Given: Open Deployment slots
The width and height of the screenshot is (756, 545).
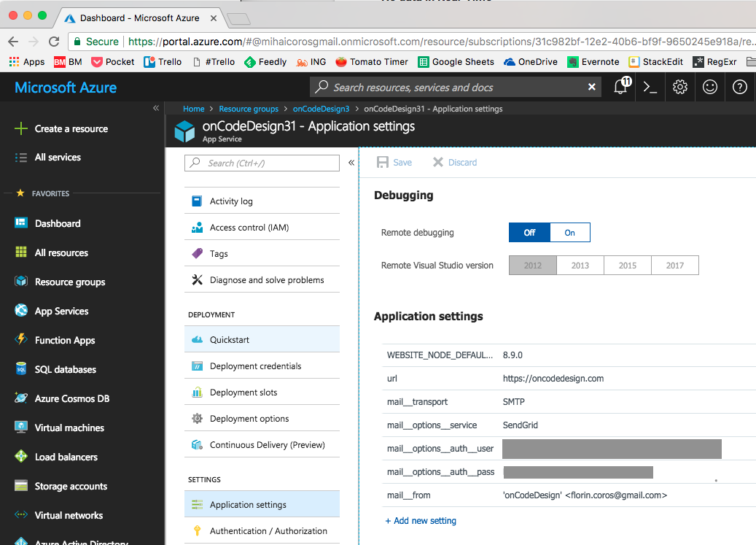Looking at the screenshot, I should tap(262, 392).
